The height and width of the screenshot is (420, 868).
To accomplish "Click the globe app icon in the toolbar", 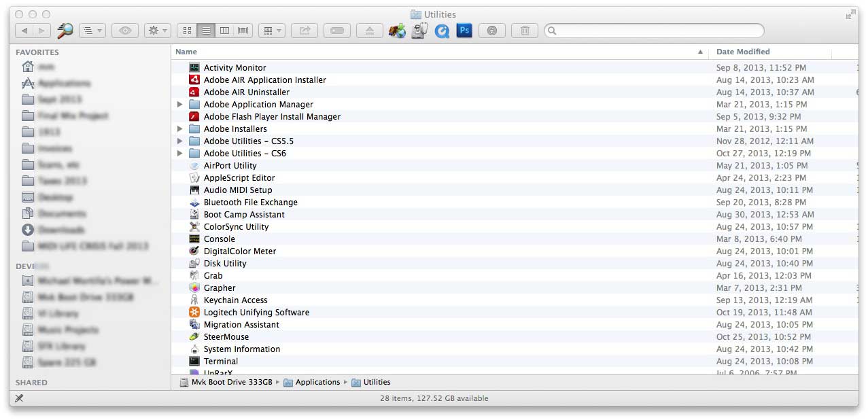I will pos(397,31).
